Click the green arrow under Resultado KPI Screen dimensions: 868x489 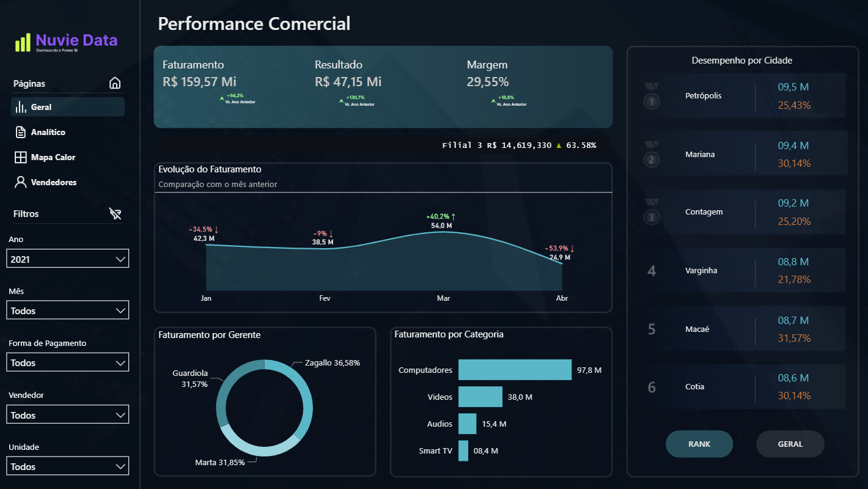[341, 101]
